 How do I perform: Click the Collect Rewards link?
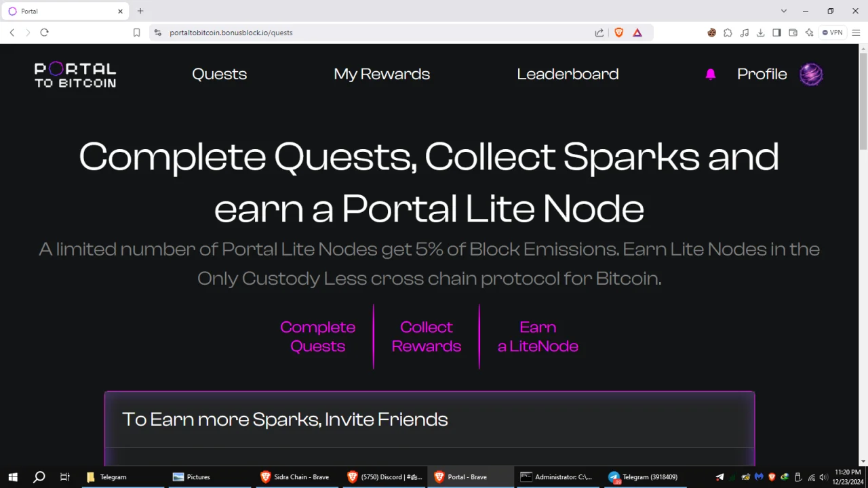(x=427, y=337)
